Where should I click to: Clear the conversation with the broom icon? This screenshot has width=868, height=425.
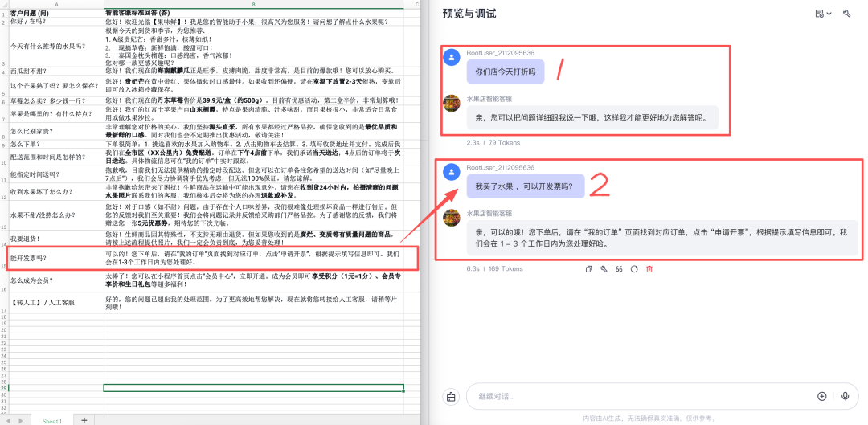pos(451,396)
